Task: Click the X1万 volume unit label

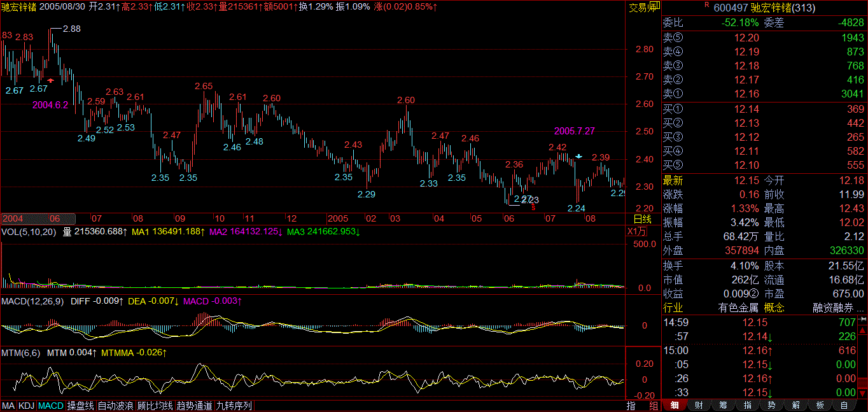Action: coord(637,231)
